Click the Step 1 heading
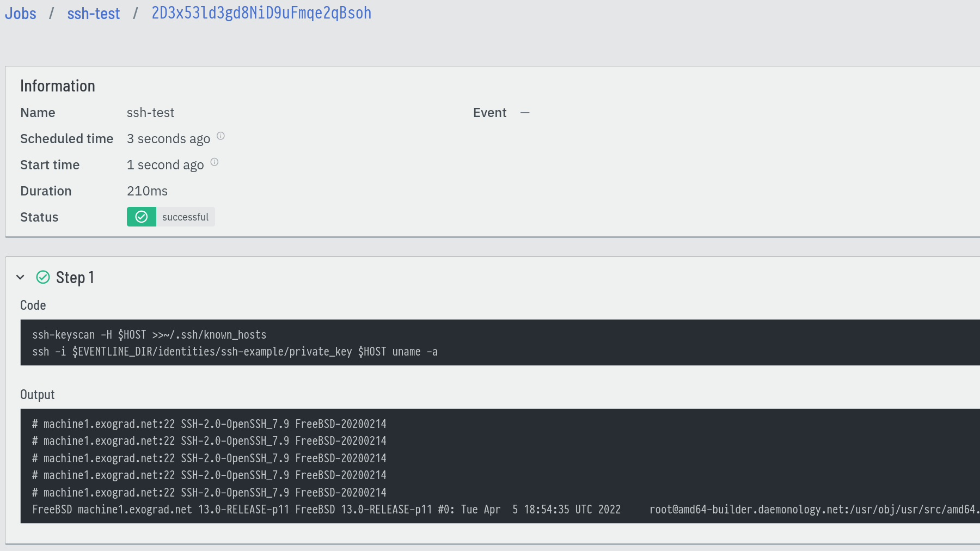 tap(75, 277)
